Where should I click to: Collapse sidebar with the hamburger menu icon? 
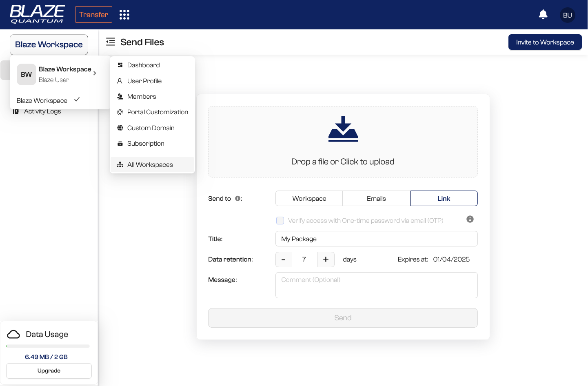coord(111,42)
